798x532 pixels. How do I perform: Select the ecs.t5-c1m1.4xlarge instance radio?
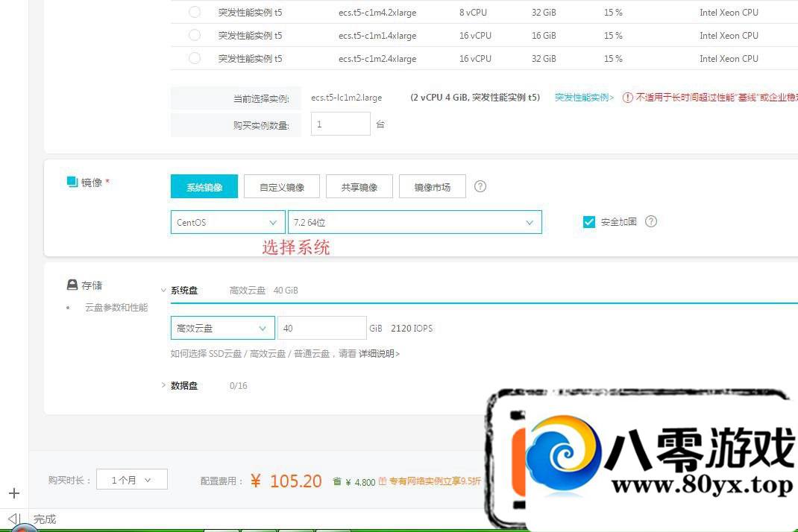(195, 35)
